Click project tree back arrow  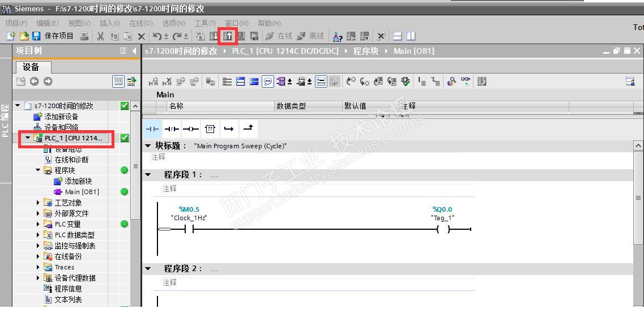(34, 81)
